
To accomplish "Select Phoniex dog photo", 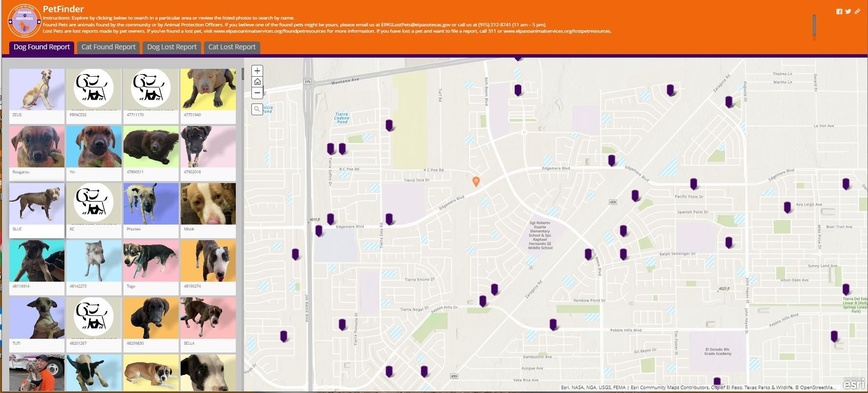I will tap(151, 204).
